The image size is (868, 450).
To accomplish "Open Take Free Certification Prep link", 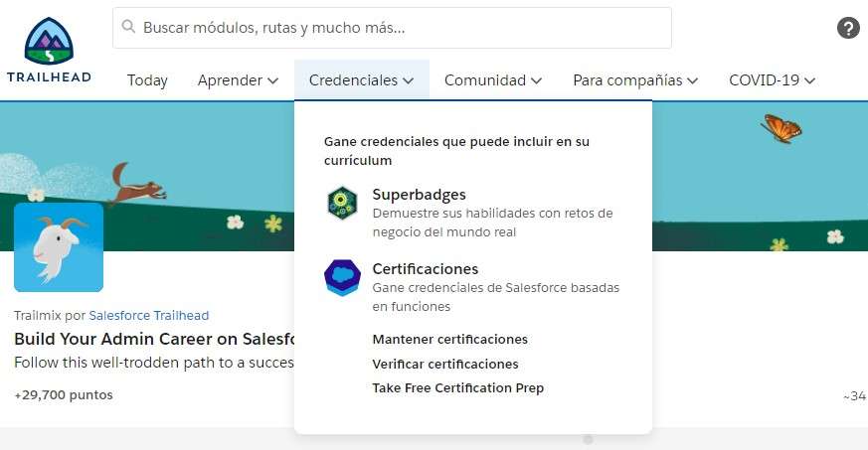I will click(457, 388).
